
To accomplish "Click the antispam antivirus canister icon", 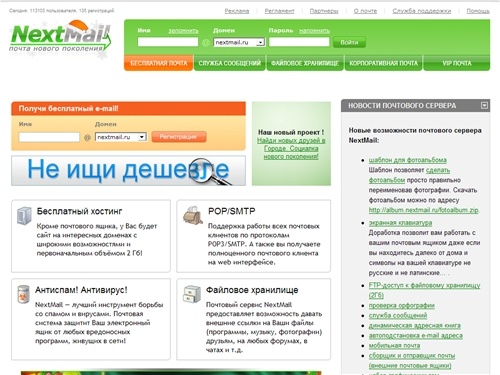I will pos(23,294).
